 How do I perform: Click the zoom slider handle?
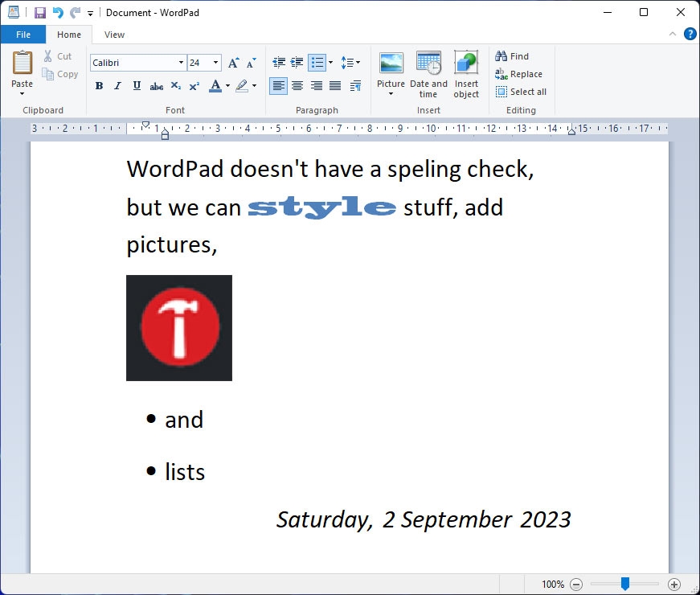pyautogui.click(x=624, y=585)
